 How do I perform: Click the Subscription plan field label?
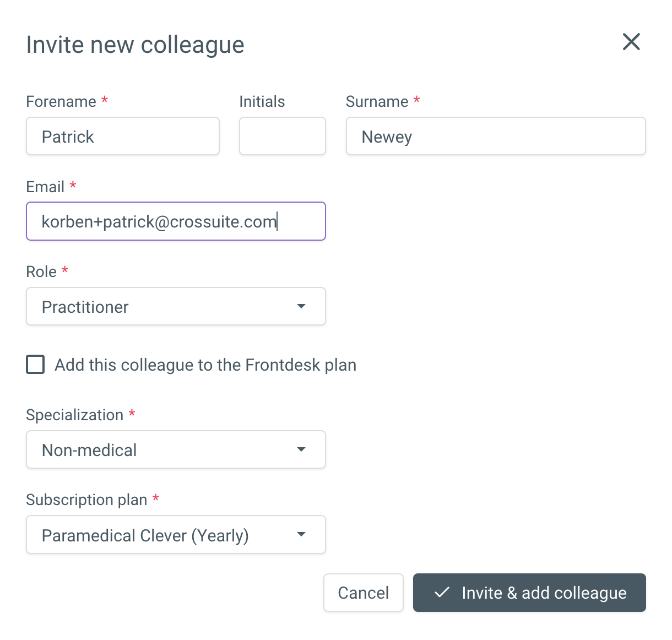click(86, 500)
